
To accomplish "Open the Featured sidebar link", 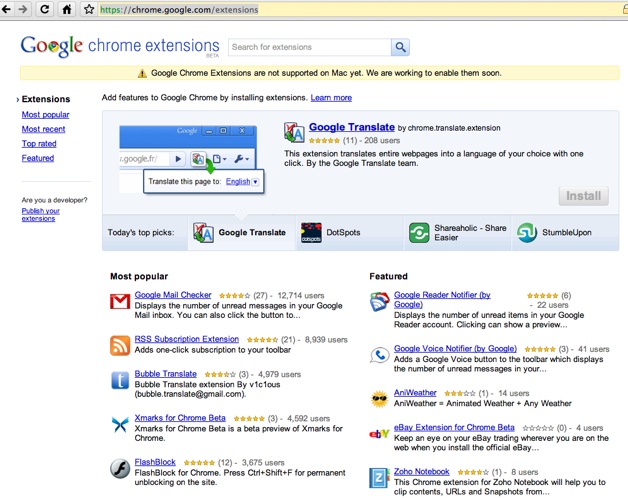I will point(38,158).
